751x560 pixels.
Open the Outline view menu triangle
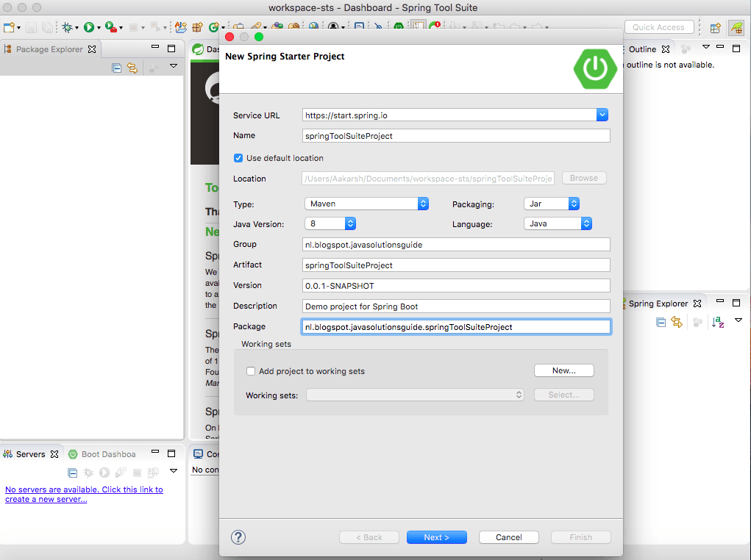[706, 47]
